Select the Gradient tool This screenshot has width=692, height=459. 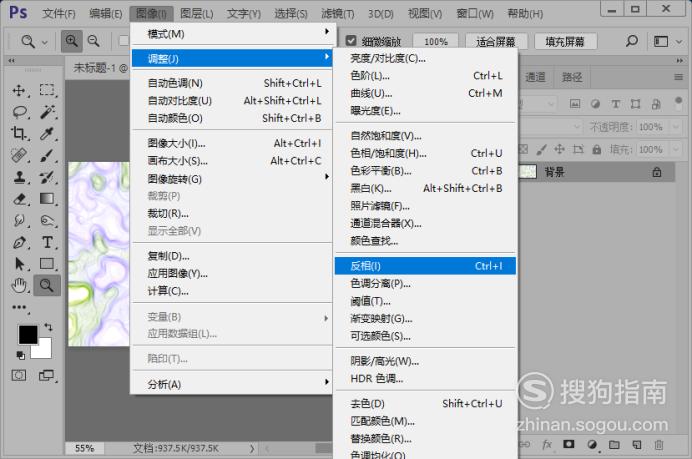click(x=47, y=199)
